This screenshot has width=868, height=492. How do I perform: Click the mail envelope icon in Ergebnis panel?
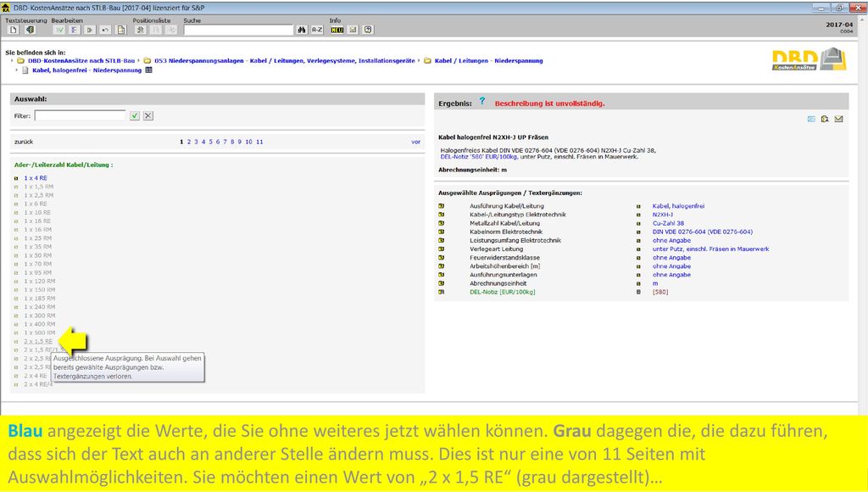pyautogui.click(x=838, y=119)
